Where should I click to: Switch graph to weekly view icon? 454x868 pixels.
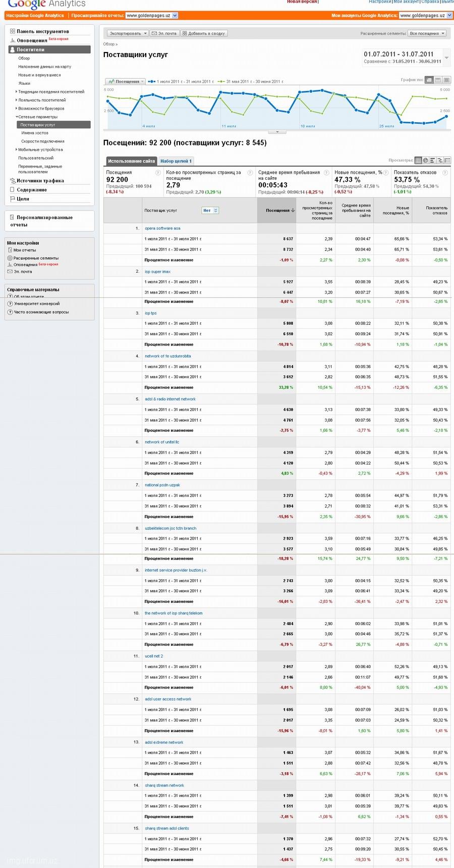pos(438,80)
